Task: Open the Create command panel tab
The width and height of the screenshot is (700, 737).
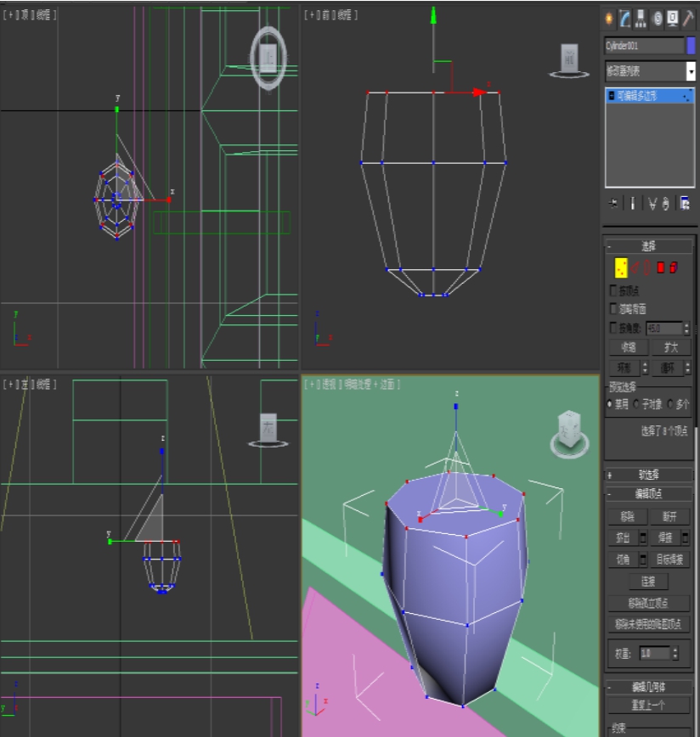Action: tap(609, 19)
